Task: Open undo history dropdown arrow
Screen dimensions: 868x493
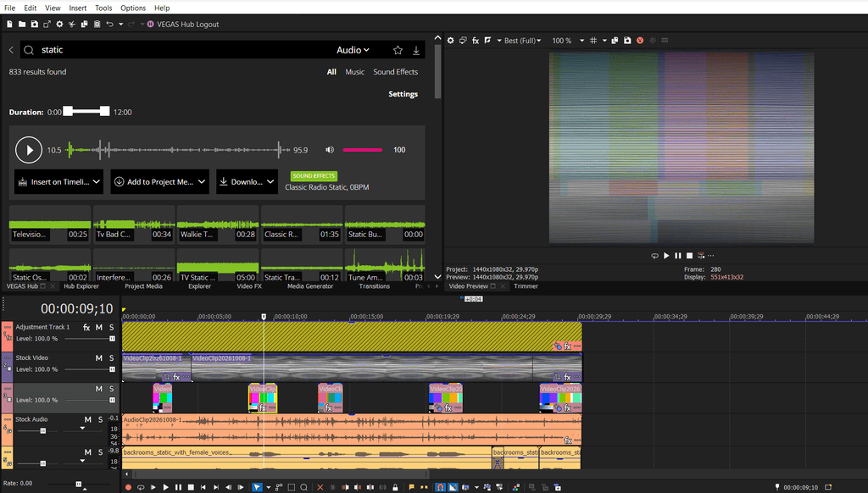Action: pyautogui.click(x=120, y=25)
